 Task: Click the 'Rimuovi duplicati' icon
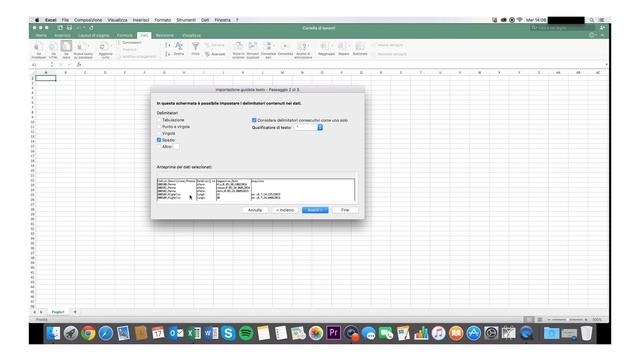pyautogui.click(x=253, y=46)
